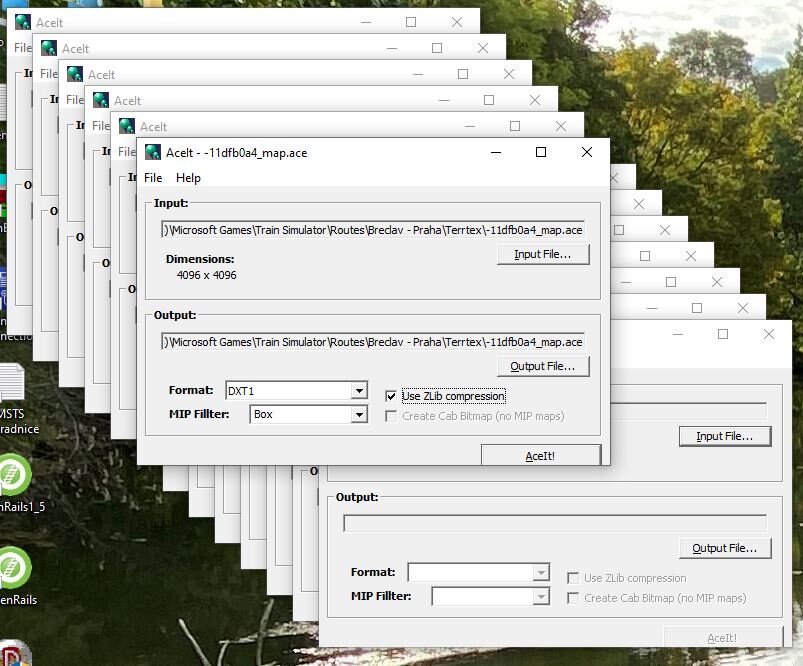Click the Input file path text field
The width and height of the screenshot is (803, 666).
(373, 229)
